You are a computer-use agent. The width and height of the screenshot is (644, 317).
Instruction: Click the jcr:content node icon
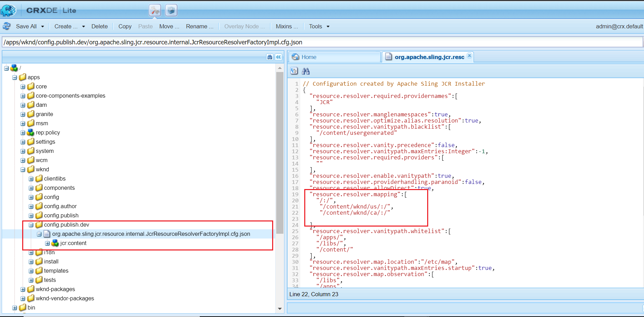click(55, 243)
